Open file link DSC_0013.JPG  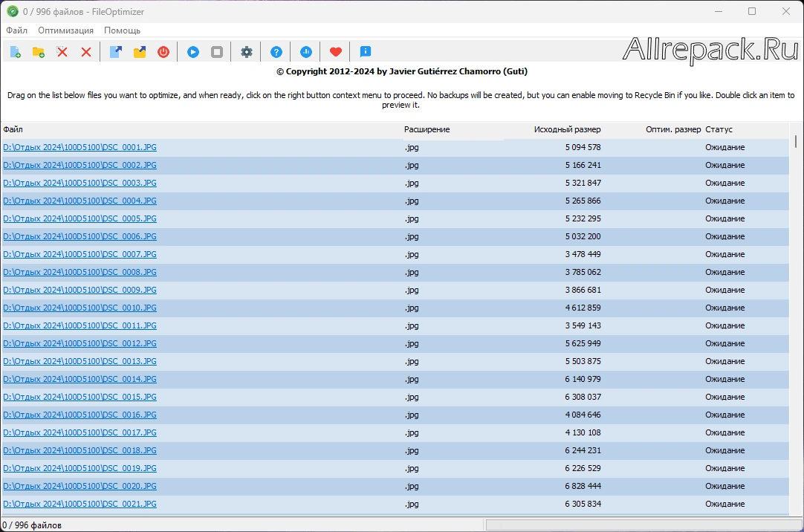coord(80,361)
